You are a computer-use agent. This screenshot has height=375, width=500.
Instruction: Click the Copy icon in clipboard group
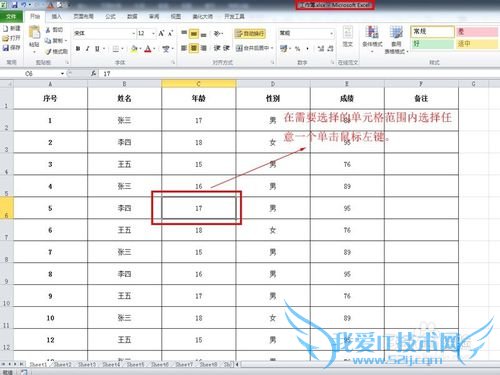(48, 40)
